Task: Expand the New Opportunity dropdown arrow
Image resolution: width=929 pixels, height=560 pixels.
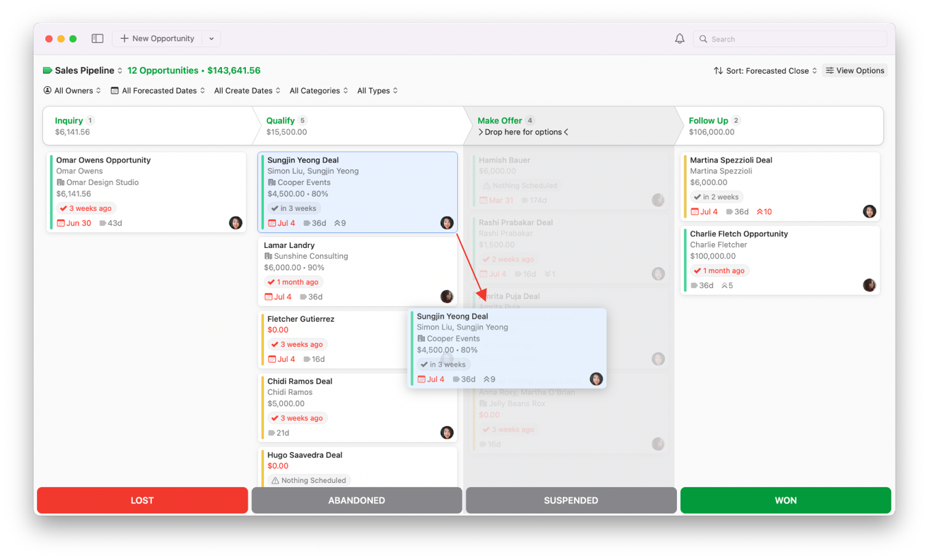Action: coord(212,39)
